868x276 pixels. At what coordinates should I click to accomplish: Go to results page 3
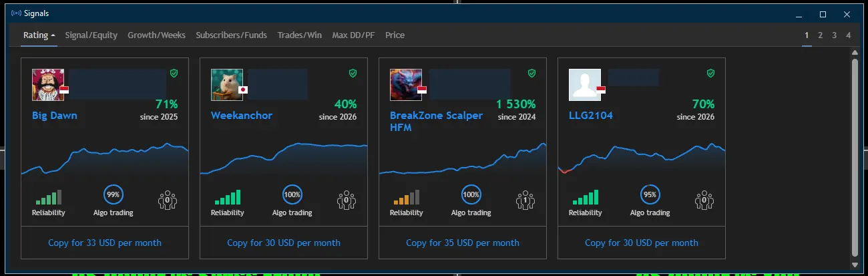[x=835, y=35]
